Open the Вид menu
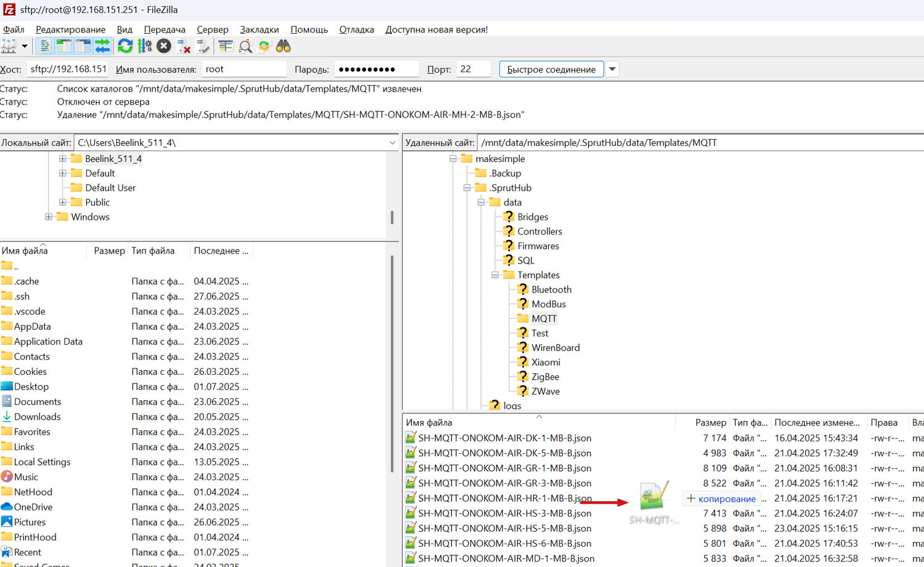This screenshot has height=567, width=924. 124,30
